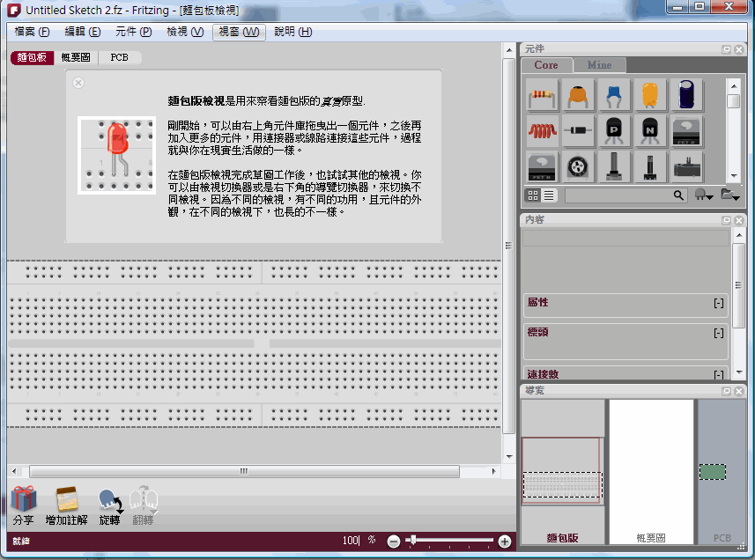Collapse the 連接數 section
The height and width of the screenshot is (560, 755).
(x=718, y=375)
